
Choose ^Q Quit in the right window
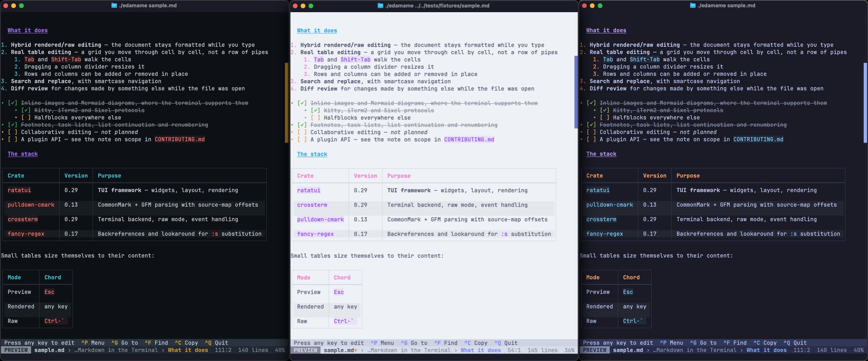point(795,343)
